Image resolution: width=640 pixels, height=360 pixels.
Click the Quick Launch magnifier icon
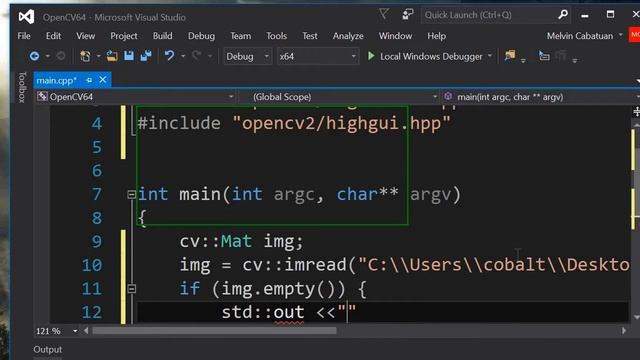coord(563,15)
